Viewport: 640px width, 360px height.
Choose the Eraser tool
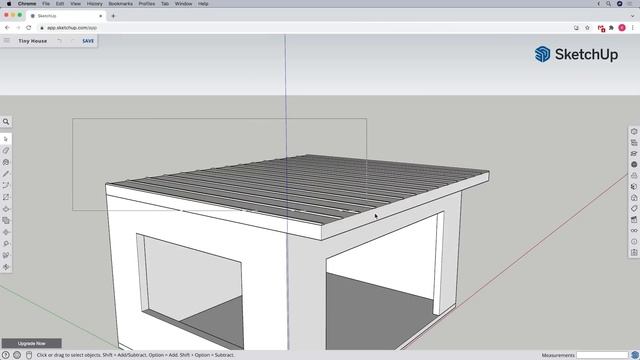[x=6, y=151]
